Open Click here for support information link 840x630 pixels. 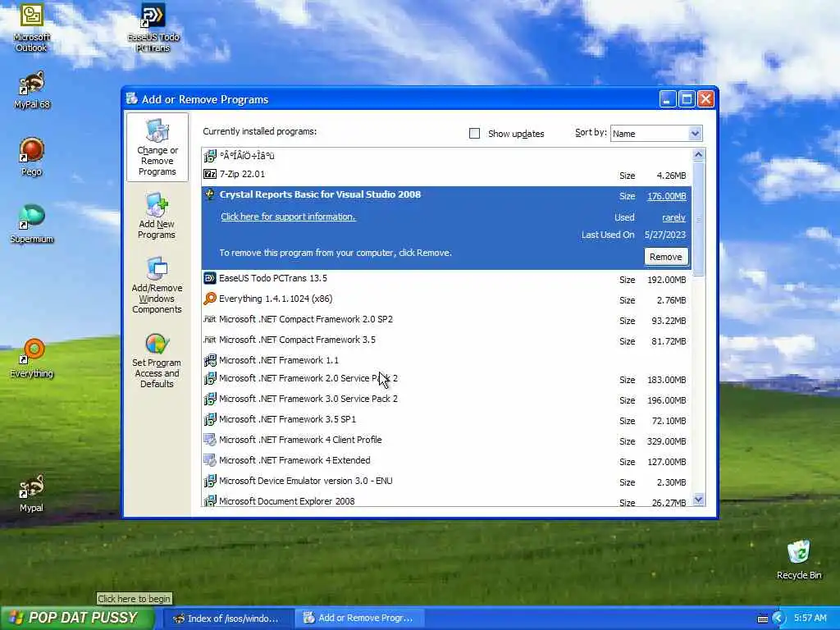288,217
